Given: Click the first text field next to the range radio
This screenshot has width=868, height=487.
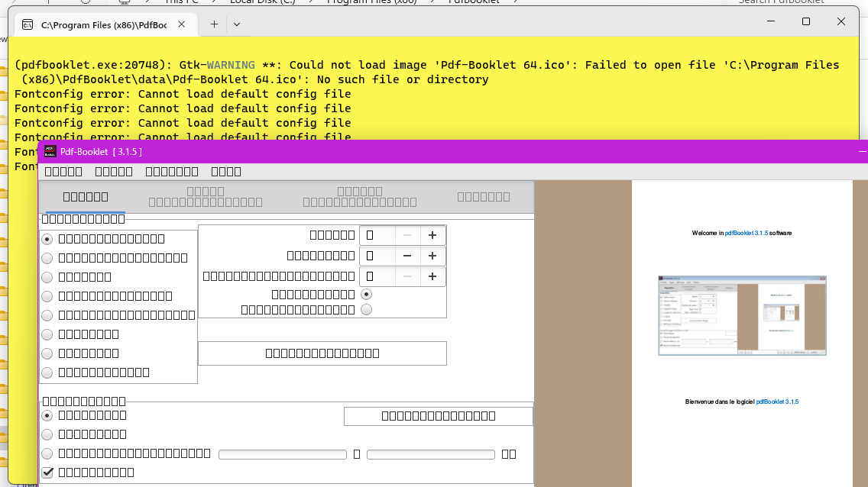Looking at the screenshot, I should click(282, 453).
